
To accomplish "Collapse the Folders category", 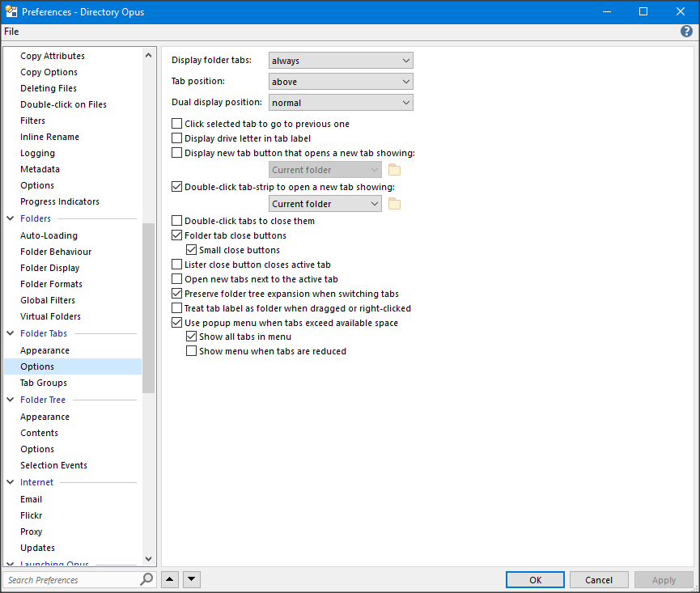I will click(x=11, y=218).
